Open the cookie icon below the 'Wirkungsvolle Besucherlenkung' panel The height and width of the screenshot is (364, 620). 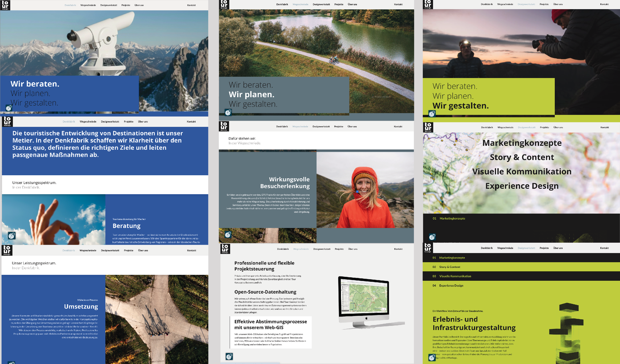coord(228,234)
